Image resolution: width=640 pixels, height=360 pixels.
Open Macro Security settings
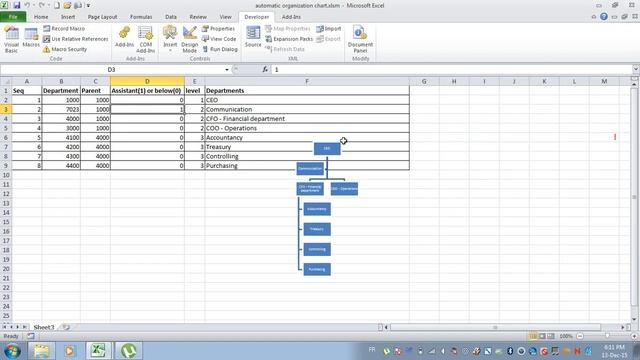pyautogui.click(x=65, y=49)
